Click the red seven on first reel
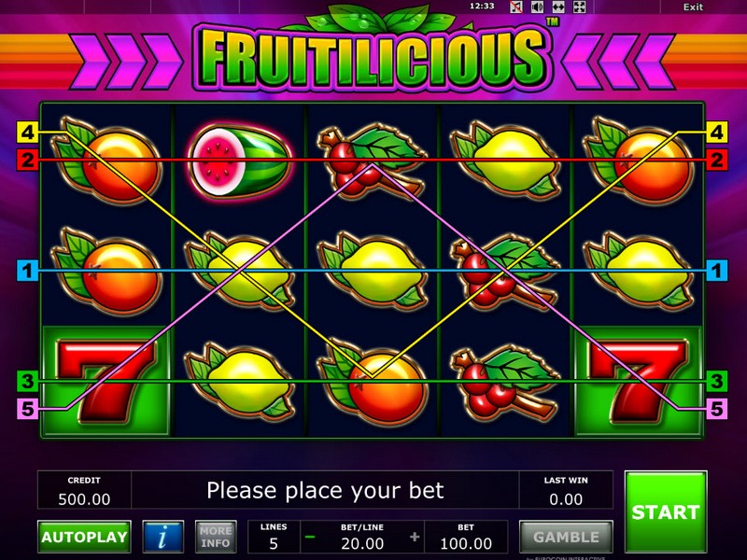The image size is (747, 560). [x=106, y=381]
